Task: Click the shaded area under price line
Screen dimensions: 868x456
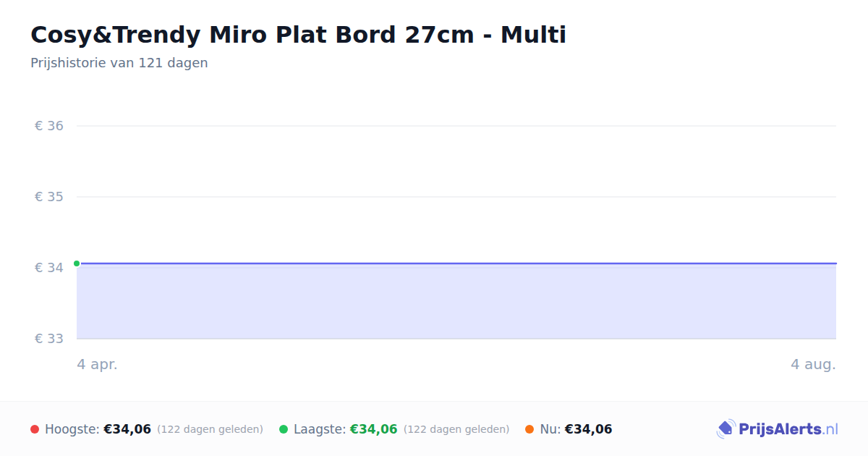Action: tap(456, 301)
